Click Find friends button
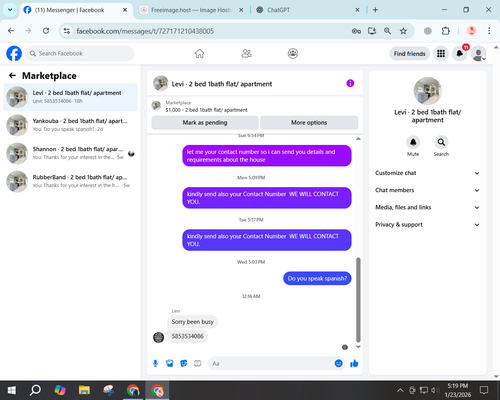The width and height of the screenshot is (500, 400). click(x=409, y=54)
